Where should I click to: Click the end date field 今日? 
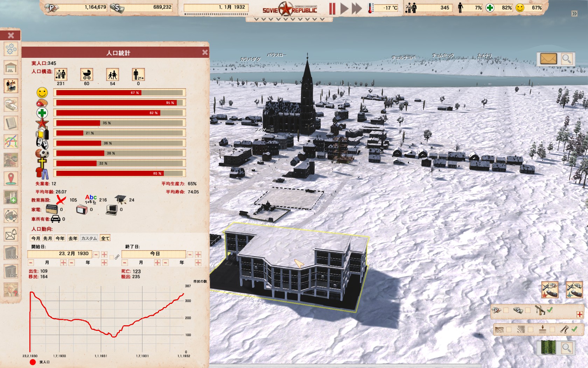click(x=154, y=254)
